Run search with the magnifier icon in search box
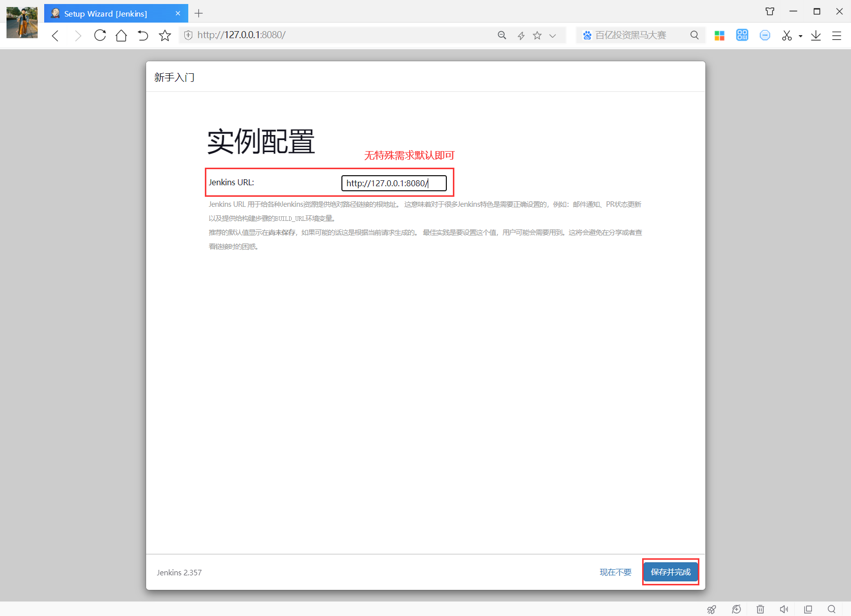 pyautogui.click(x=694, y=35)
